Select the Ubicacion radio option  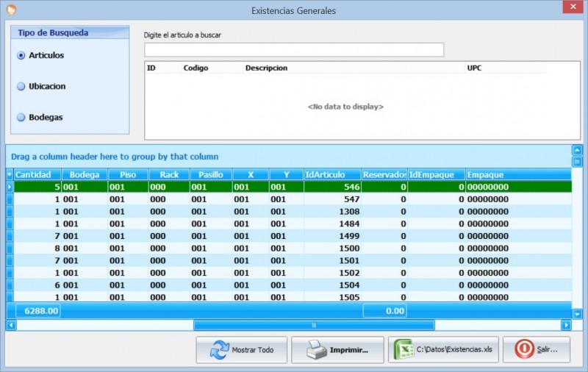click(21, 86)
